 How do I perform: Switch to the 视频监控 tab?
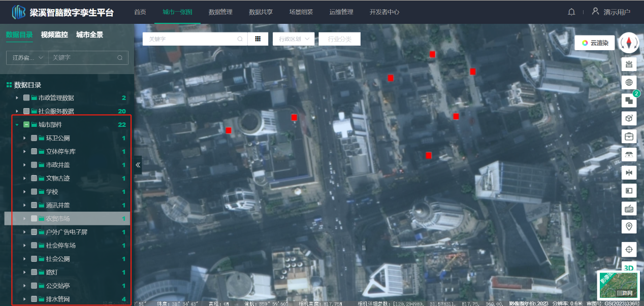click(x=54, y=35)
